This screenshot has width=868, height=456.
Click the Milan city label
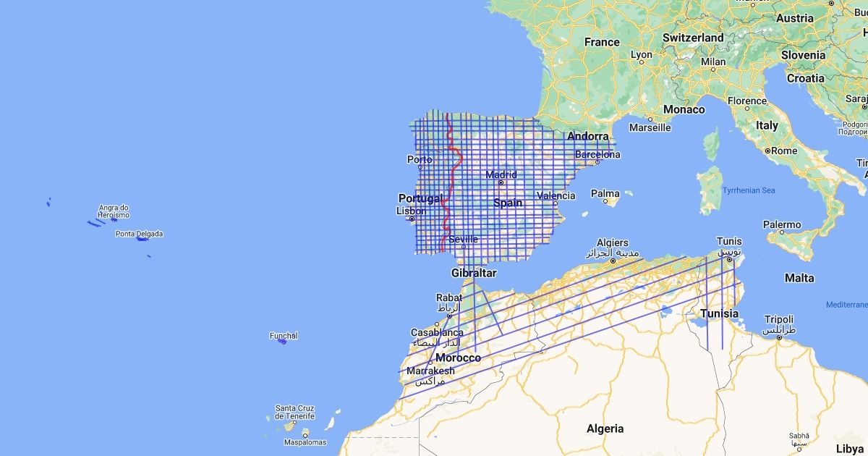click(x=713, y=62)
